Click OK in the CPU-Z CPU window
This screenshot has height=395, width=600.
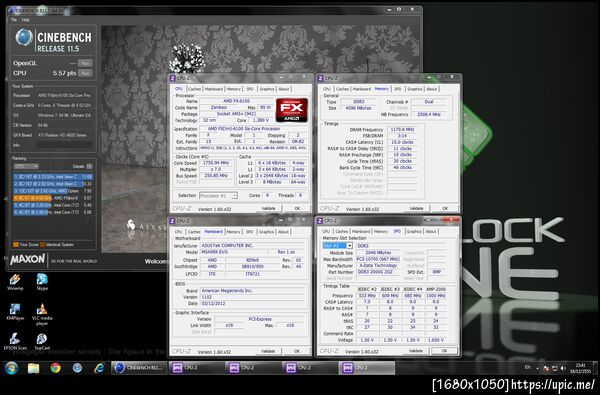[297, 208]
